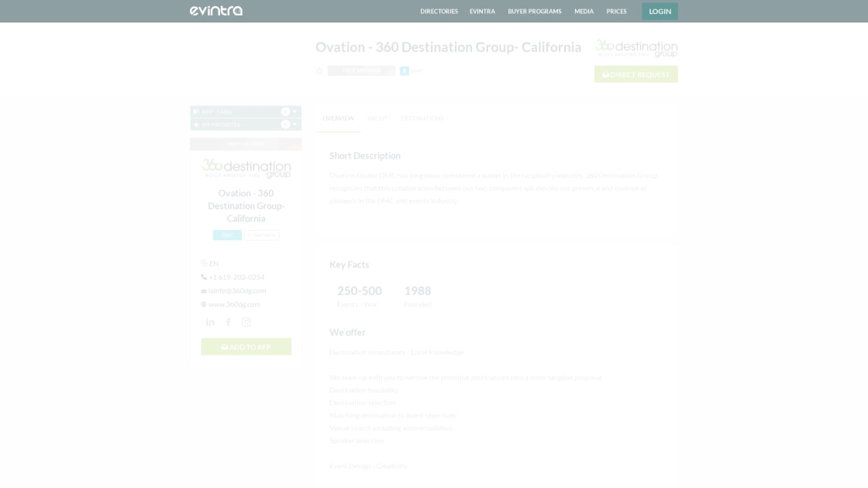
Task: Click the Facebook icon for 360 Destination Group
Action: coord(228,322)
